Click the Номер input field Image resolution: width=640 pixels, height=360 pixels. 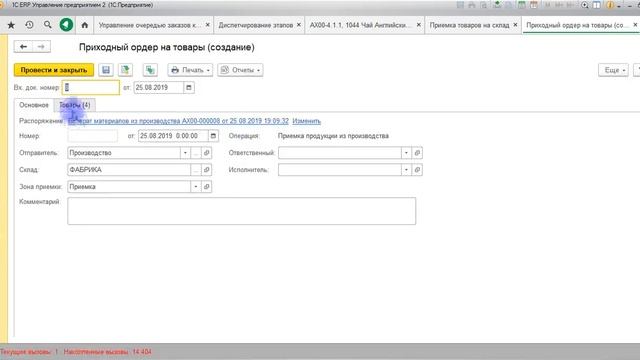click(x=93, y=136)
